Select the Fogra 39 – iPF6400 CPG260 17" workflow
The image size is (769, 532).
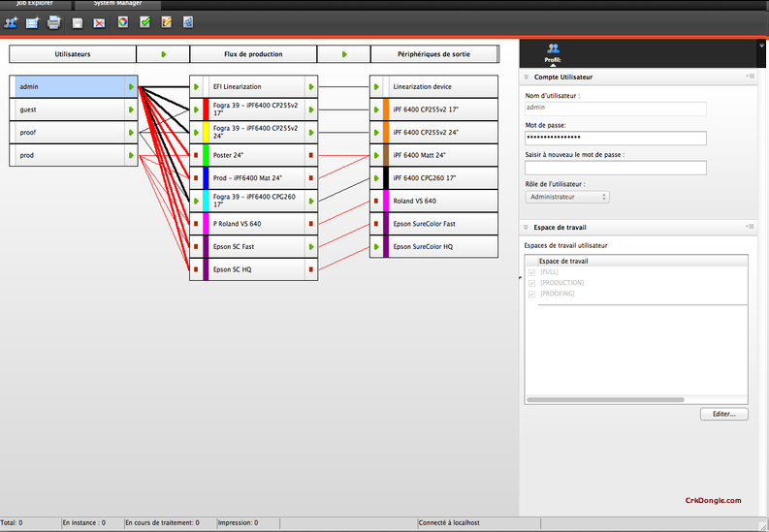253,201
